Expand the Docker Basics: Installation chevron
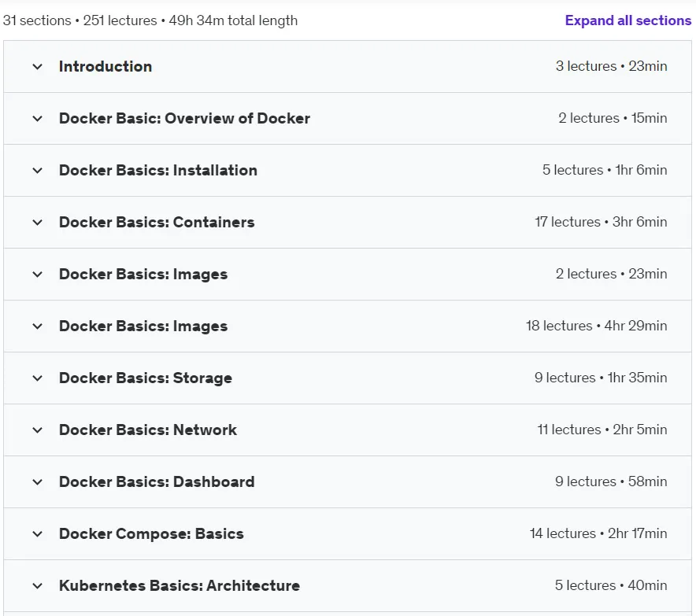This screenshot has width=696, height=616. tap(38, 170)
